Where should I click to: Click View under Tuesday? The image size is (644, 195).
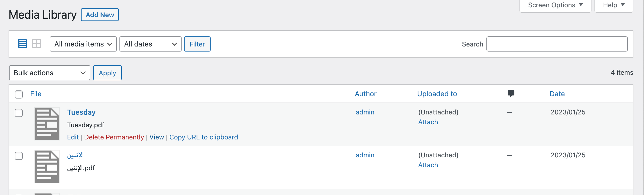pyautogui.click(x=157, y=137)
